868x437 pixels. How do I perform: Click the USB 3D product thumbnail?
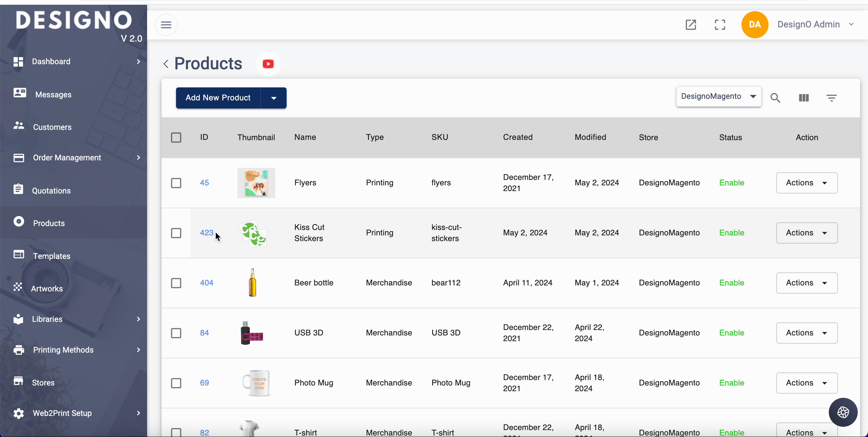[252, 333]
